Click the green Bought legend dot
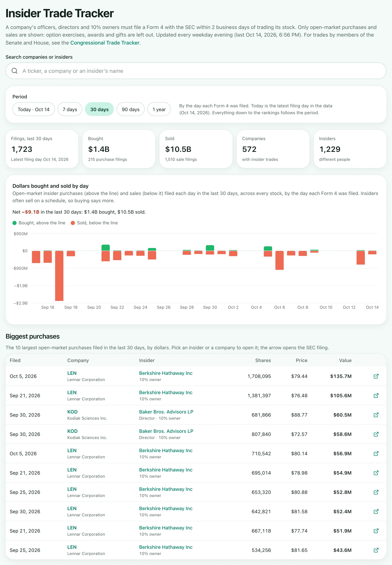392x565 pixels. tap(14, 223)
